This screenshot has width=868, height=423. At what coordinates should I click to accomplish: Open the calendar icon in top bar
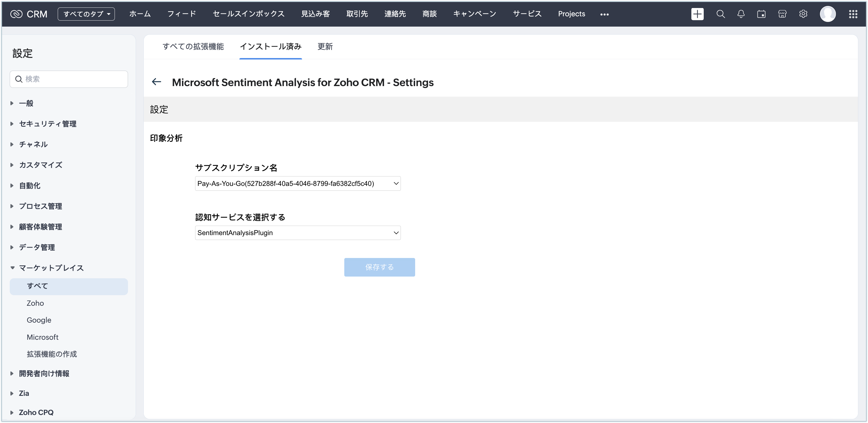pyautogui.click(x=761, y=14)
